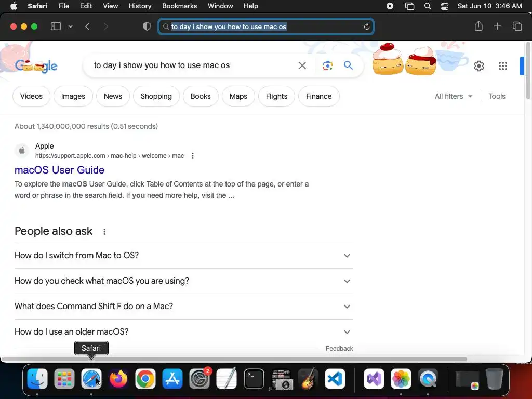Open Google settings gear
This screenshot has height=399, width=532.
click(x=478, y=66)
